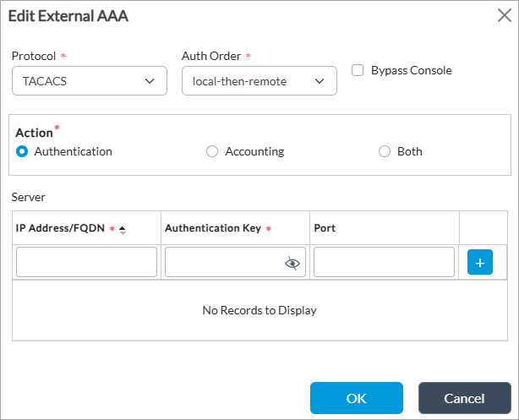The height and width of the screenshot is (420, 519).
Task: Select the Accounting action option
Action: tap(212, 151)
